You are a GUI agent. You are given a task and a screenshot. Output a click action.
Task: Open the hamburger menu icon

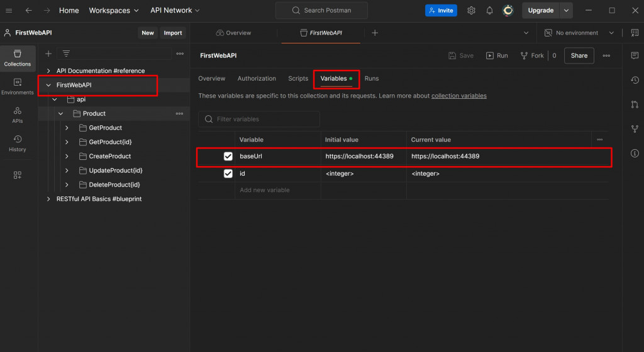coord(9,10)
